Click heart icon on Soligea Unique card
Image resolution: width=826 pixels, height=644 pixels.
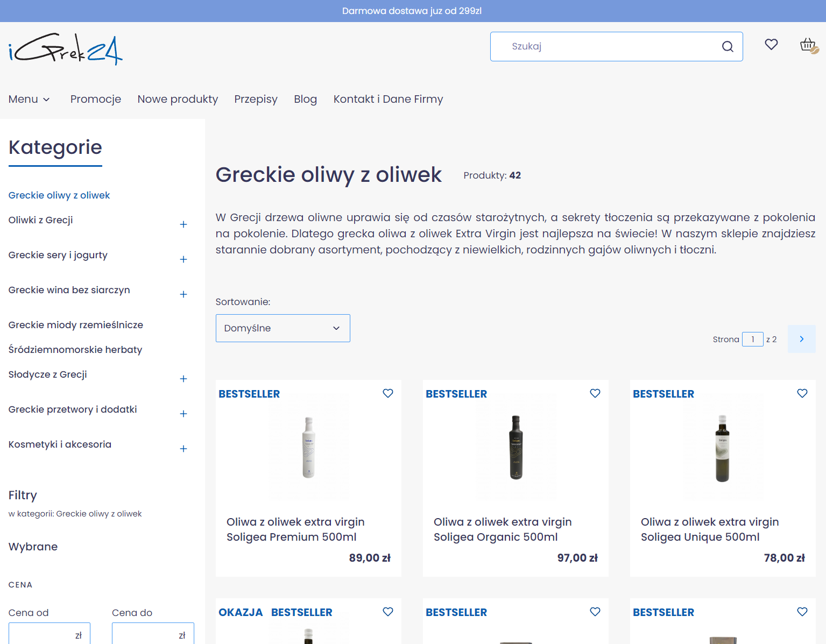click(x=802, y=393)
